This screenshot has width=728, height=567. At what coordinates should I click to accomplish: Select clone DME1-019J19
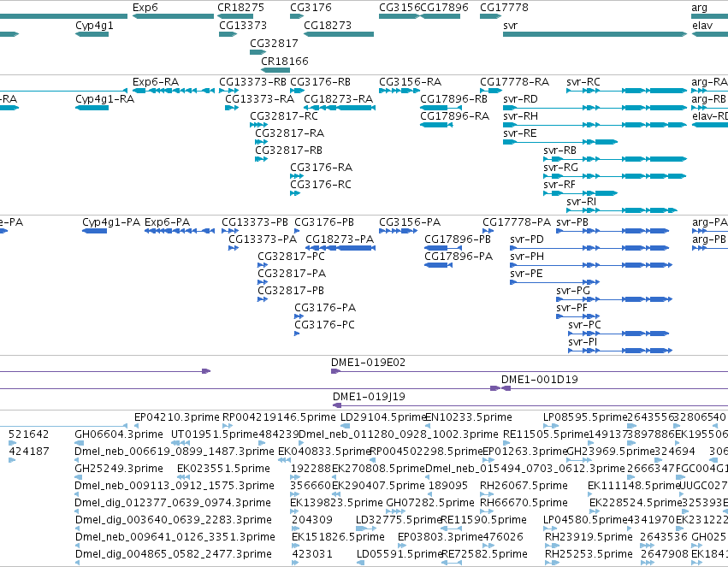coord(530,405)
